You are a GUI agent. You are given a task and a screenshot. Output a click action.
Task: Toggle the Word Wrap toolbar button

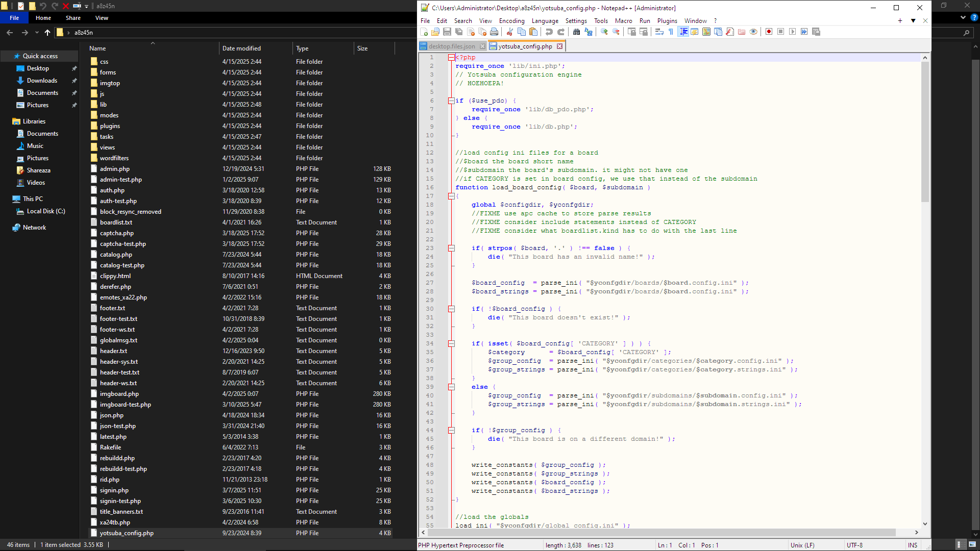[x=659, y=32]
